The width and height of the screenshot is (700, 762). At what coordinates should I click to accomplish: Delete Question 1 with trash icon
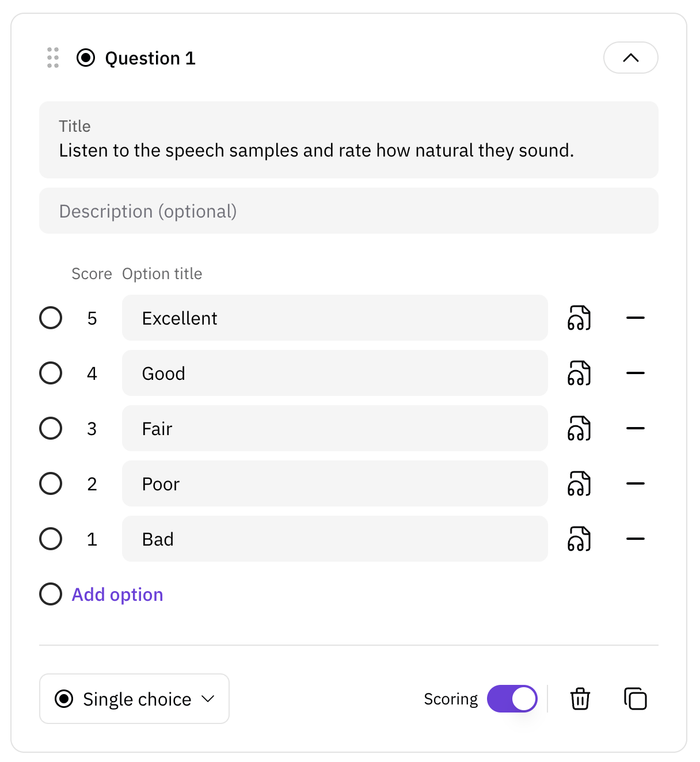click(x=580, y=699)
